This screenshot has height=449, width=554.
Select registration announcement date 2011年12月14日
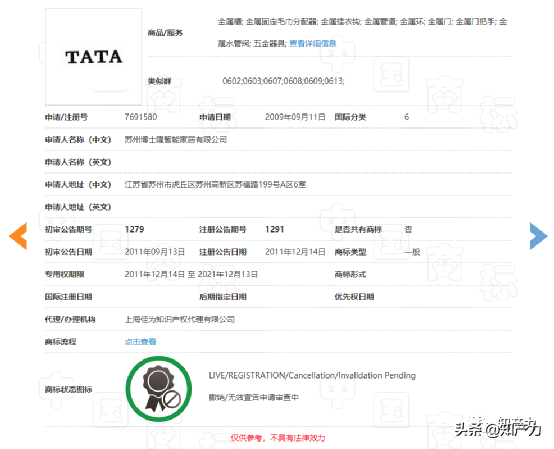click(x=295, y=252)
